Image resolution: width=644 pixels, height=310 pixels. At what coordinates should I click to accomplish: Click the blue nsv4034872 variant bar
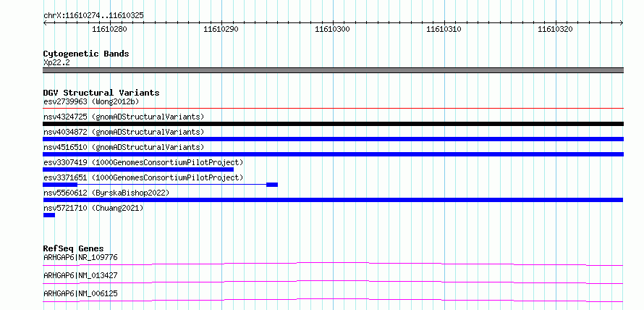333,139
